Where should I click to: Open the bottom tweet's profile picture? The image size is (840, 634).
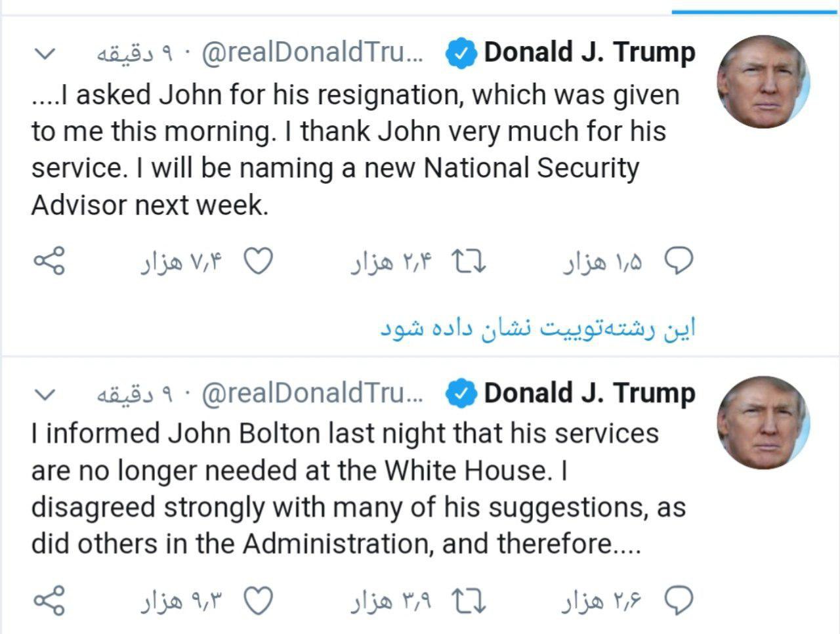coord(763,422)
